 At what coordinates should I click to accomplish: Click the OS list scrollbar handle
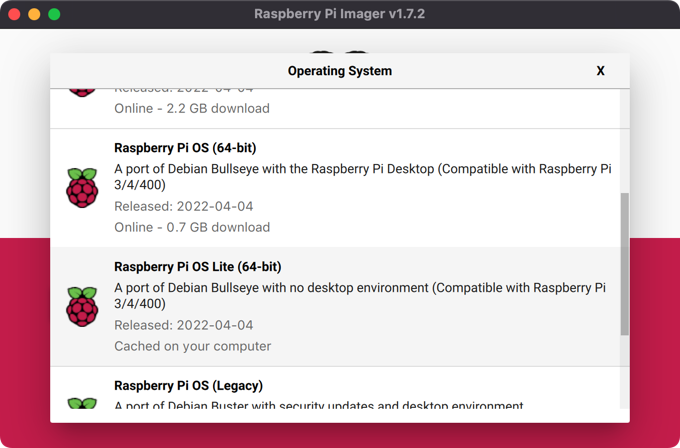625,264
